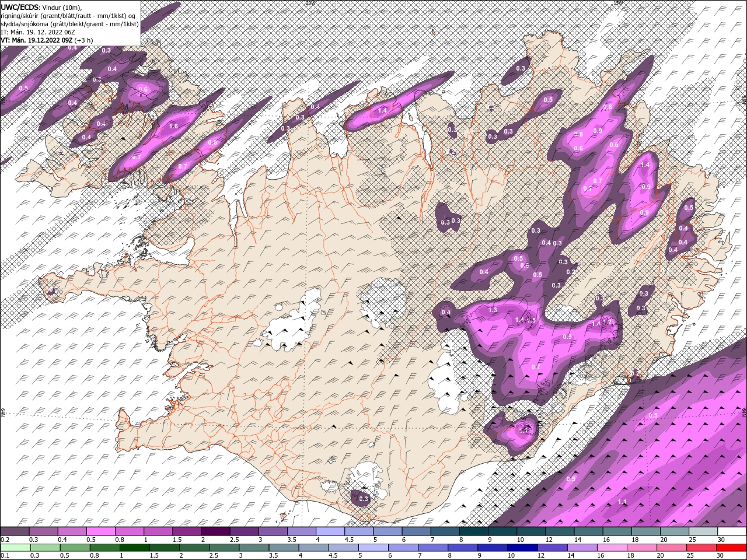747x560 pixels.
Task: Pick the 0.8 green swatch in rain legend
Action: tap(104, 548)
